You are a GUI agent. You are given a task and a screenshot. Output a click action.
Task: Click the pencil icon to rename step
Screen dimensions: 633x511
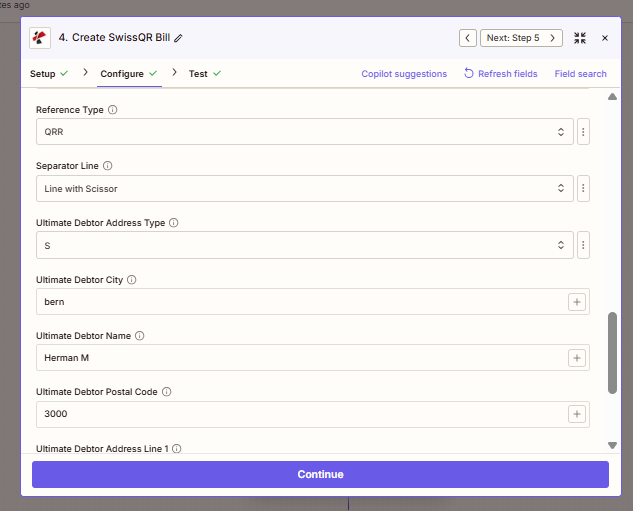(x=179, y=38)
